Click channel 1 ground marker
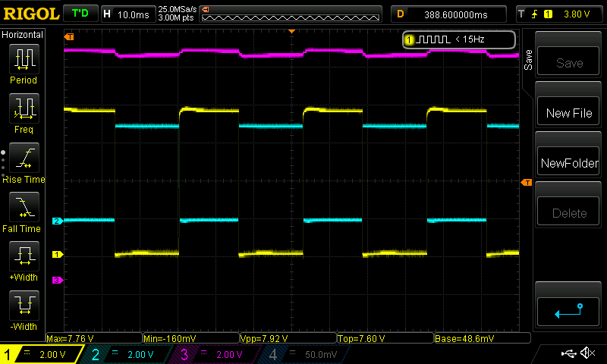607x364 pixels. coord(58,254)
